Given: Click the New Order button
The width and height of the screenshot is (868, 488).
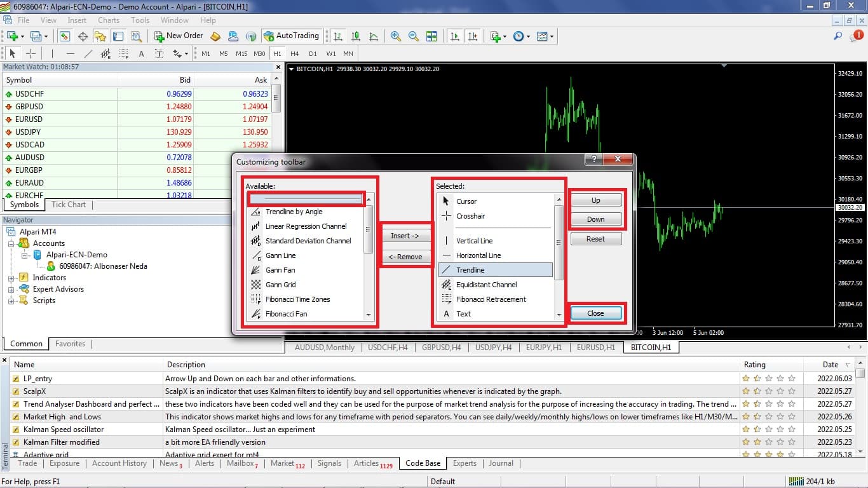Looking at the screenshot, I should tap(179, 36).
